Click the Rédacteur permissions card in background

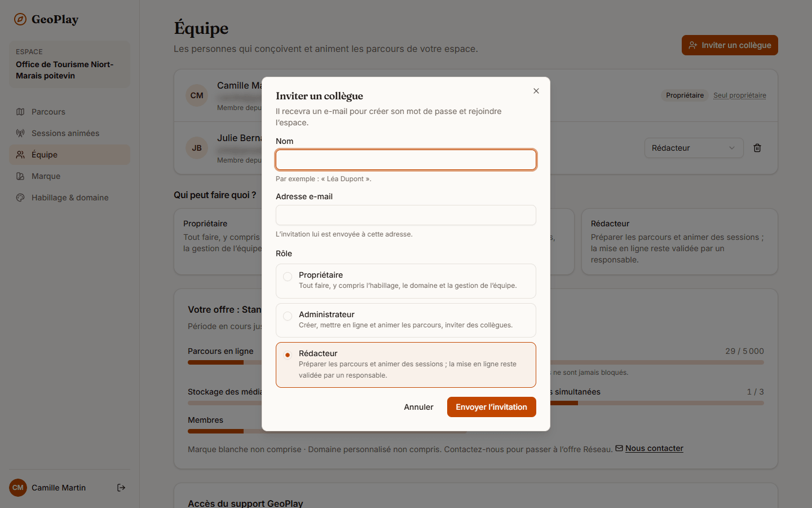pos(679,242)
